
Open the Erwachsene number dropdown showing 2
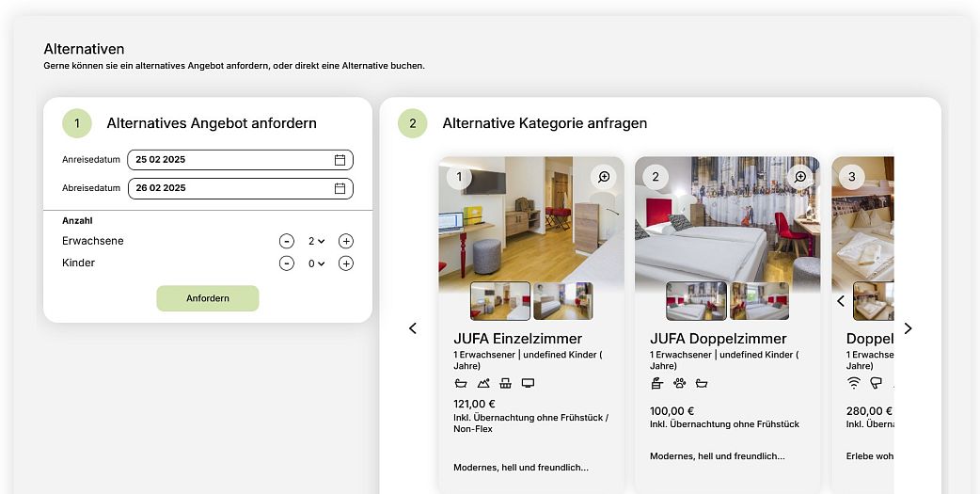pyautogui.click(x=316, y=241)
